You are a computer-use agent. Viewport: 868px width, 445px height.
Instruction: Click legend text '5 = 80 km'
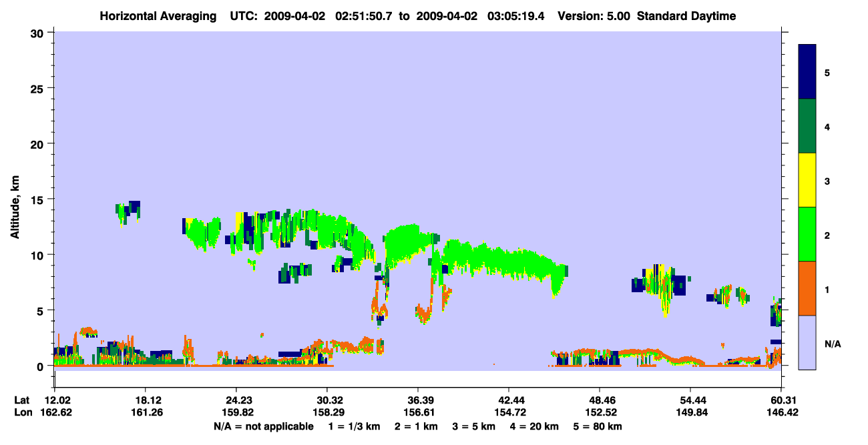[x=599, y=426]
